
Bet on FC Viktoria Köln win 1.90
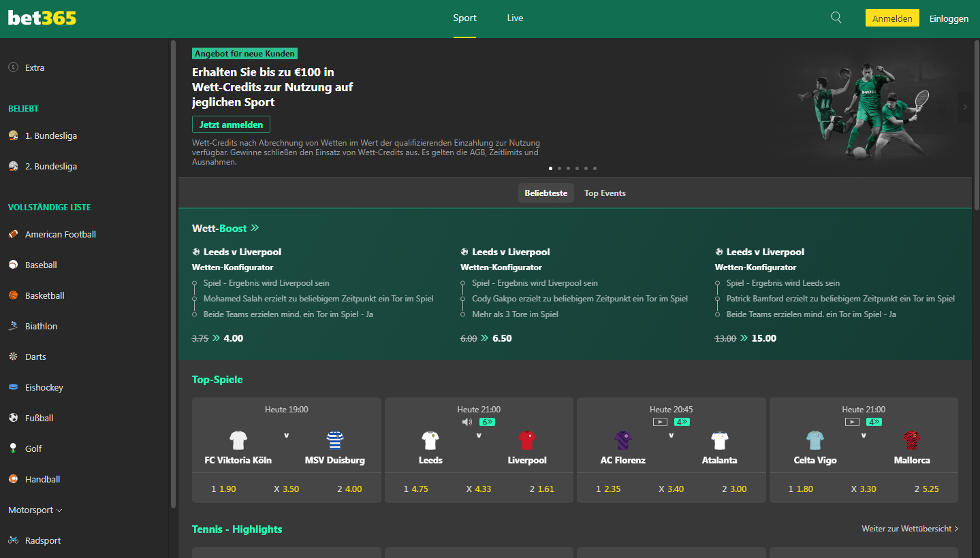click(223, 489)
